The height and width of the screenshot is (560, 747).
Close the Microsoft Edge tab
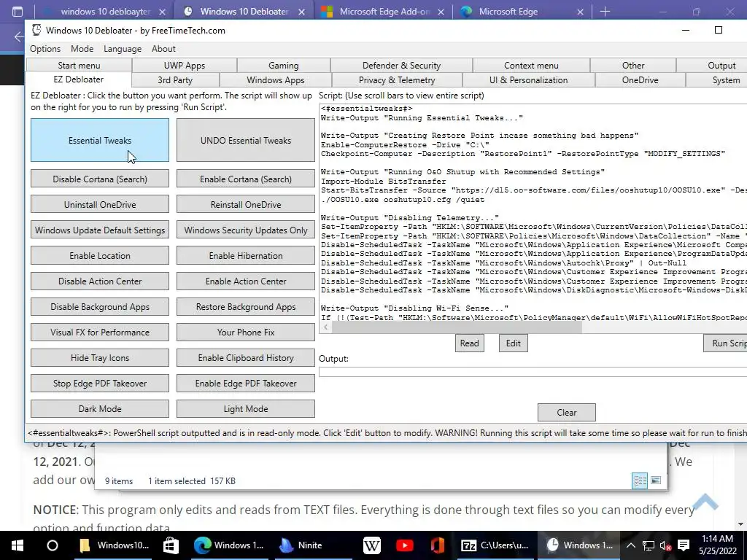click(580, 12)
